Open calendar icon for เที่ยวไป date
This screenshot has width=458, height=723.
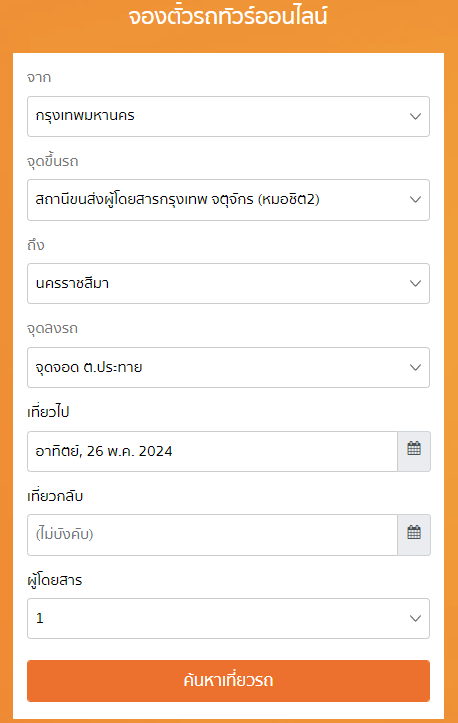414,451
